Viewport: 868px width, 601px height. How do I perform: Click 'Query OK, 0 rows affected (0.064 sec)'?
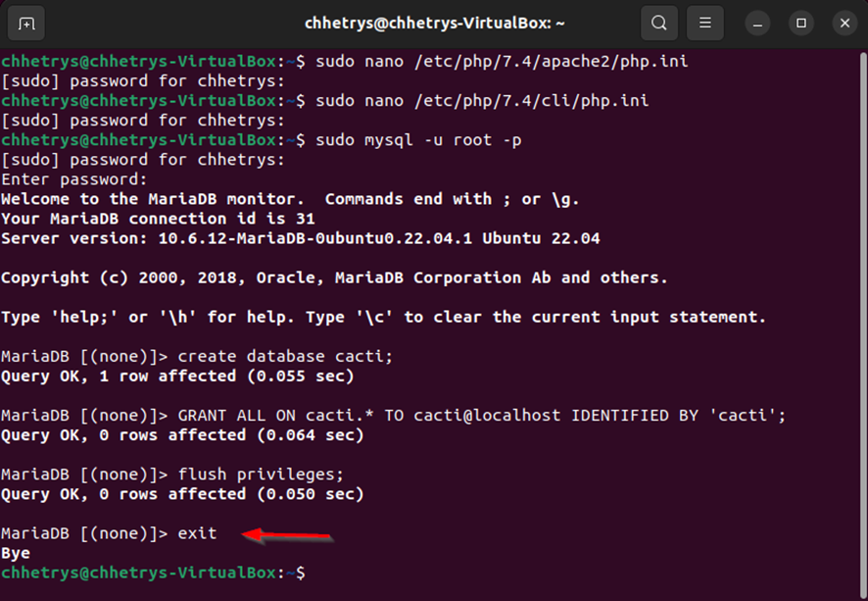[182, 435]
